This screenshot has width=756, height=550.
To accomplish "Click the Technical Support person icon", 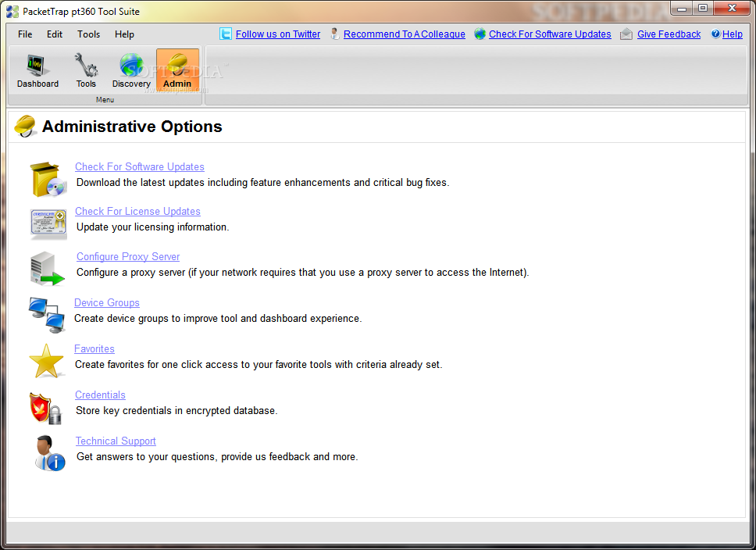I will pyautogui.click(x=50, y=453).
